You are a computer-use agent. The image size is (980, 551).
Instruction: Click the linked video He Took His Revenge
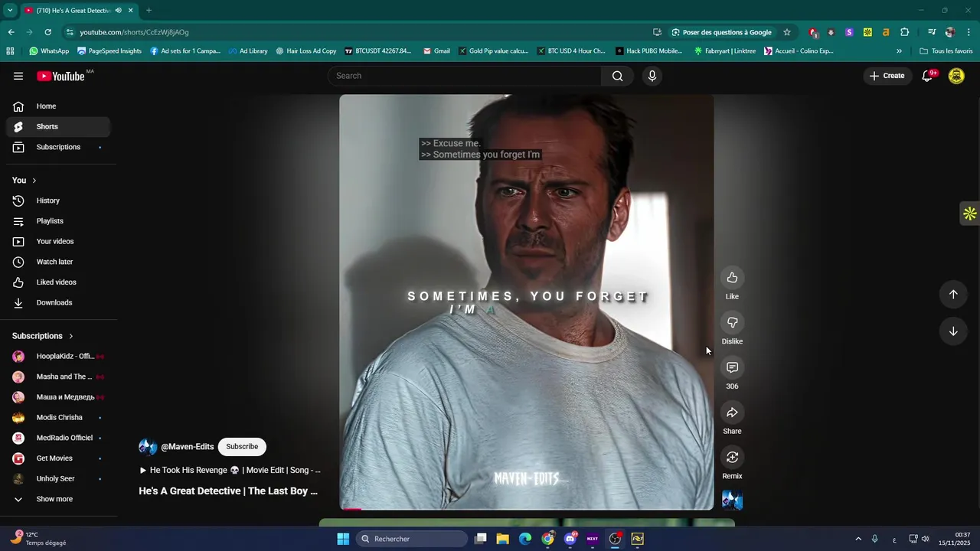230,470
